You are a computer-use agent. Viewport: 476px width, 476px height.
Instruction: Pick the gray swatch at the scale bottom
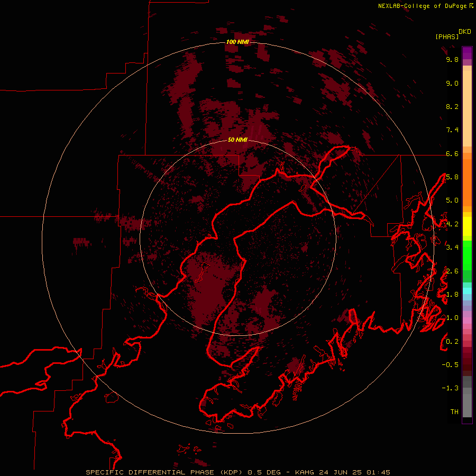click(x=467, y=407)
